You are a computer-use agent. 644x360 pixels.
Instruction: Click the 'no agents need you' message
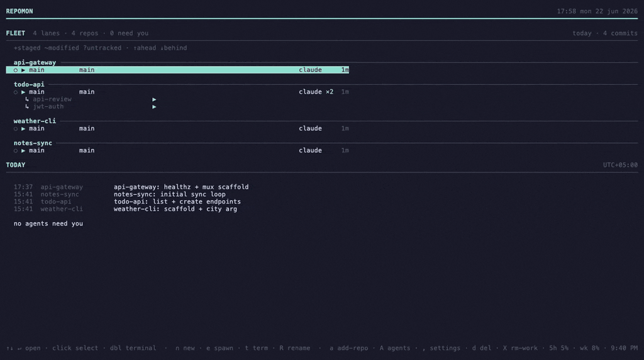click(x=48, y=223)
